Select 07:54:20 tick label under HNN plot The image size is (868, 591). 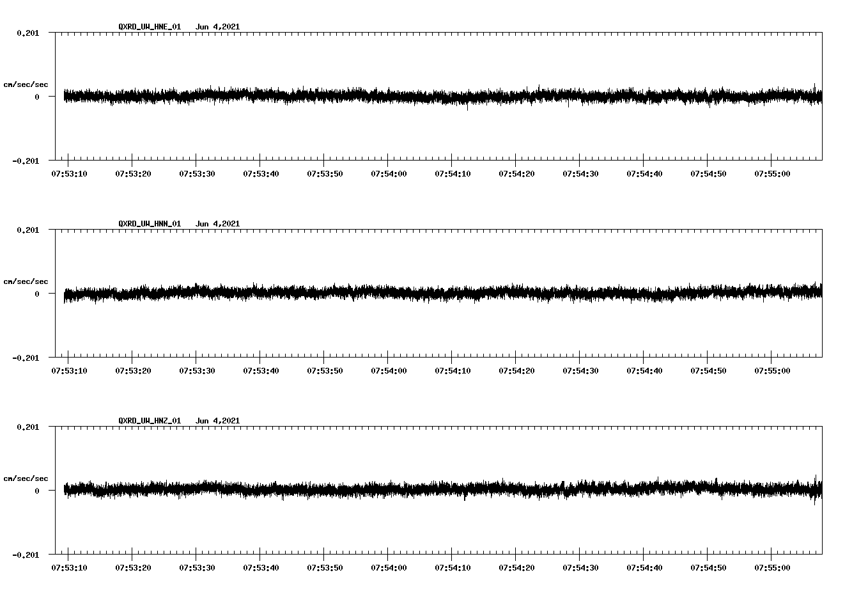coord(516,370)
